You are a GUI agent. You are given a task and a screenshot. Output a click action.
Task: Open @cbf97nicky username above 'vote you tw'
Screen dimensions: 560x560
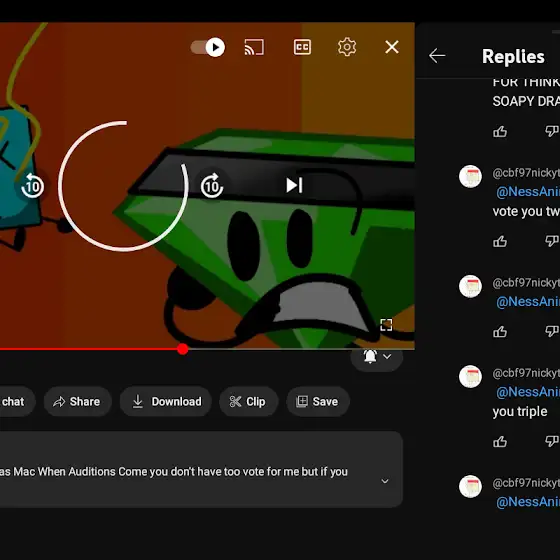526,173
